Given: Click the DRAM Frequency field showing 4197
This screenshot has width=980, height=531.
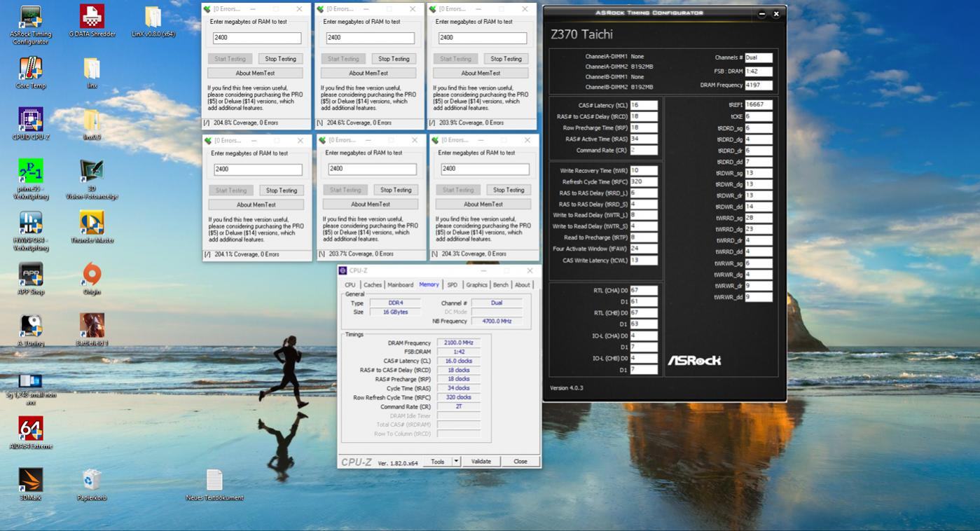Looking at the screenshot, I should point(759,85).
